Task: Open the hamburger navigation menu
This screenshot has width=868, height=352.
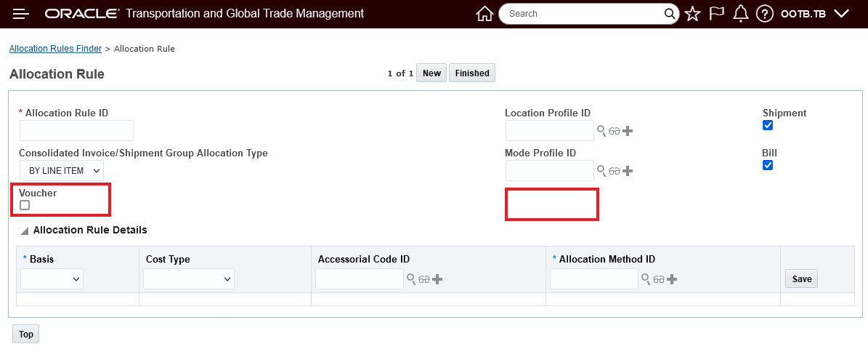Action: tap(21, 14)
